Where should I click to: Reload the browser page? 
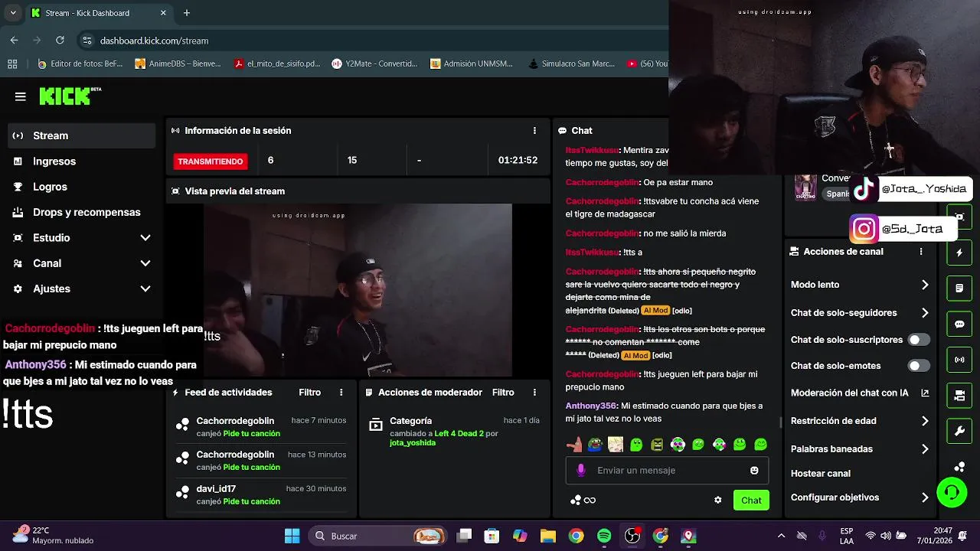click(x=60, y=41)
